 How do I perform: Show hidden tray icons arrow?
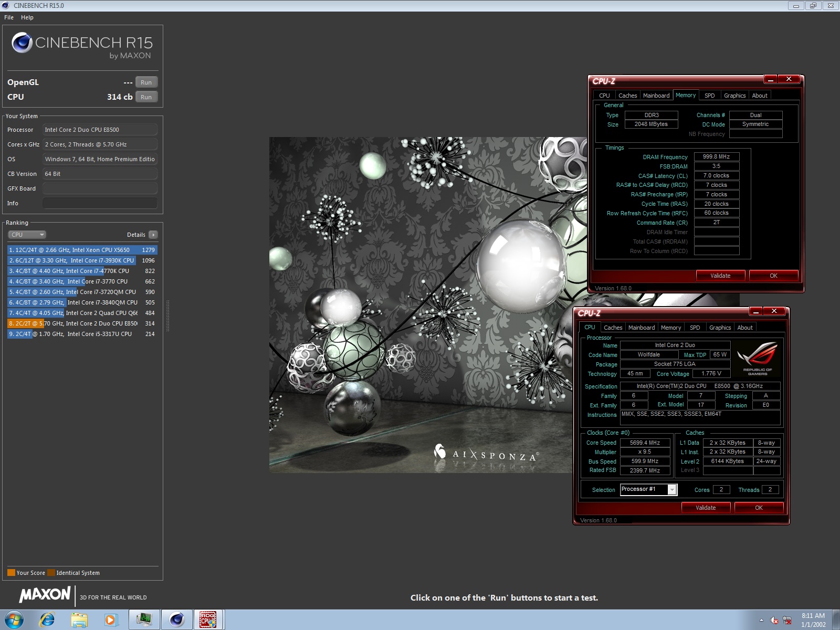760,621
